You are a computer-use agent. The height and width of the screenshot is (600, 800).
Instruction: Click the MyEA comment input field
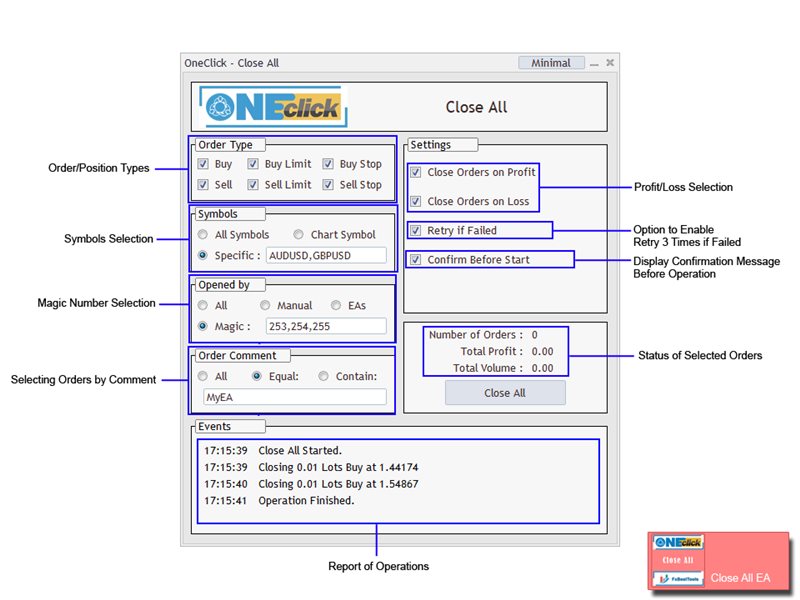pos(295,397)
